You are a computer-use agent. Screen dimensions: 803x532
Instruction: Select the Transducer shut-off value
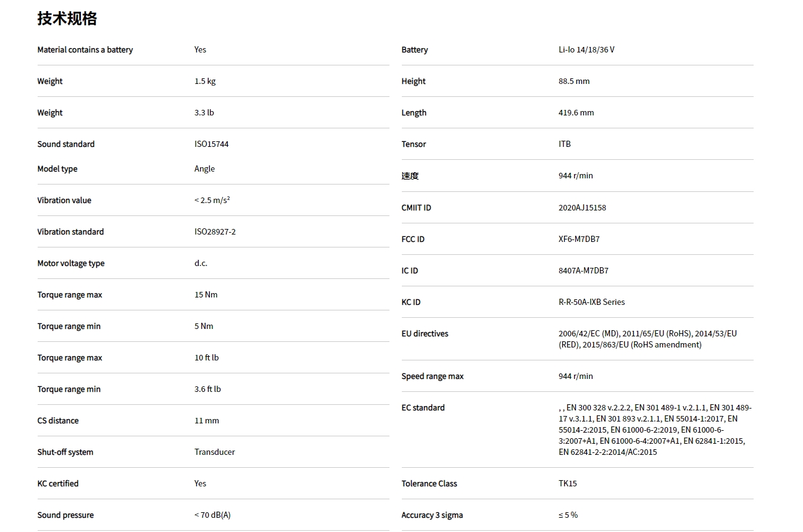tap(215, 452)
